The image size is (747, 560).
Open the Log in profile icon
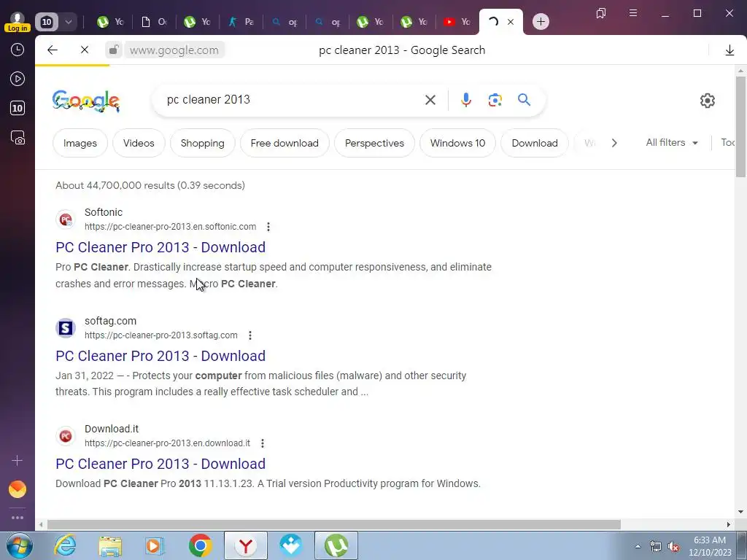[x=18, y=22]
